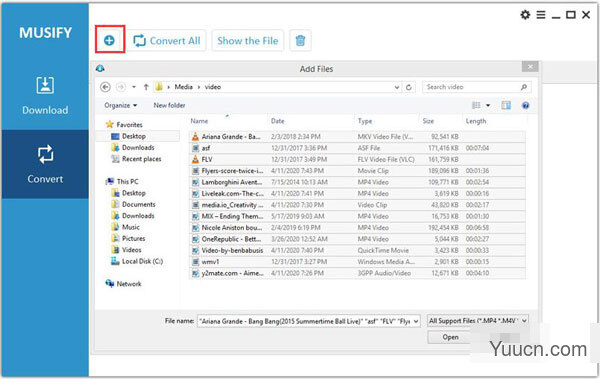This screenshot has width=600, height=379.
Task: Select Downloads under Favorites
Action: [x=132, y=147]
